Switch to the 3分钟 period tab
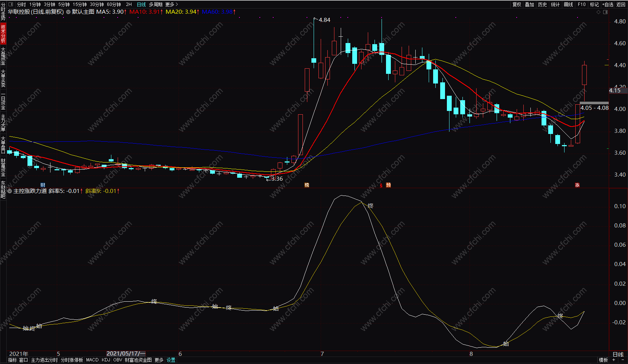 pyautogui.click(x=49, y=4)
